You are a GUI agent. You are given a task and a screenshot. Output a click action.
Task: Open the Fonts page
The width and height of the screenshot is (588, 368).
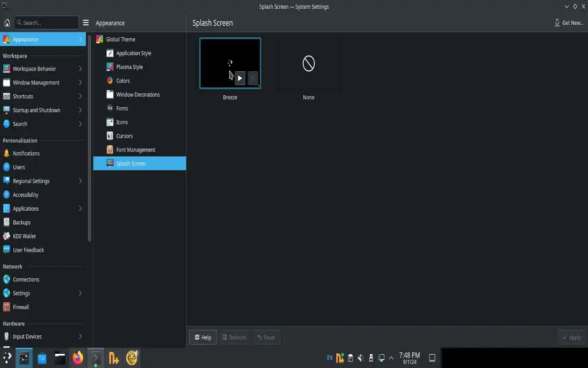point(140,109)
